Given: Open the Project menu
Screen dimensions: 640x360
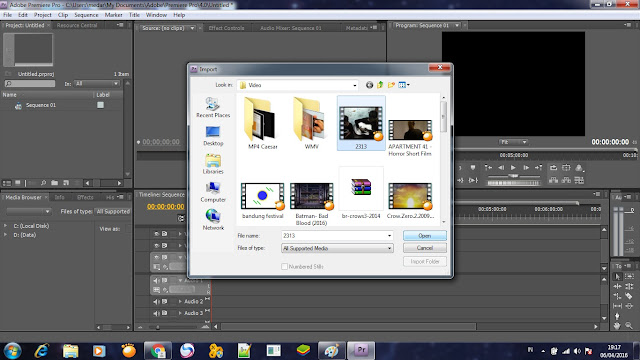Looking at the screenshot, I should click(42, 15).
